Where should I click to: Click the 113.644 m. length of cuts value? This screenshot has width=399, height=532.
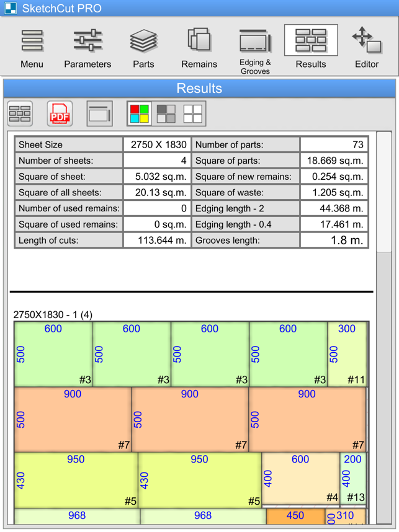point(157,240)
